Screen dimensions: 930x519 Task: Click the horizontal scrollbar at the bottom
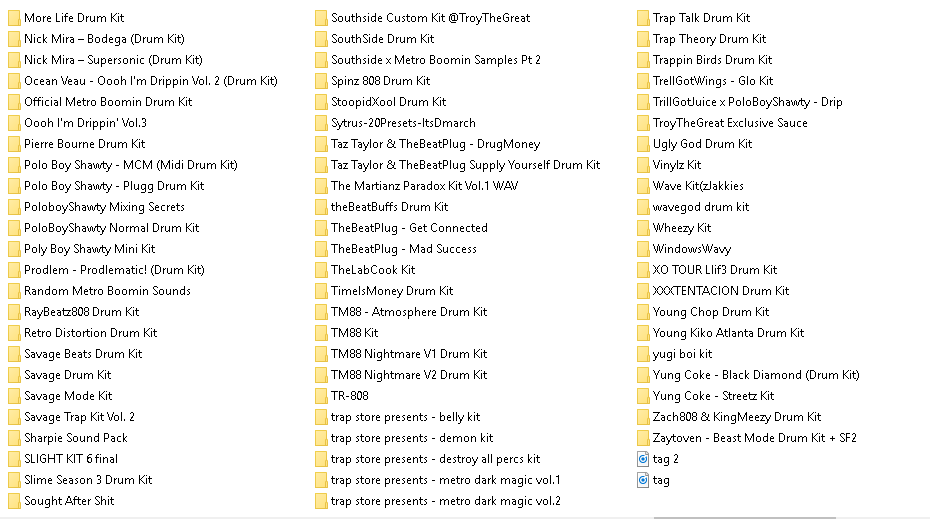coord(744,518)
